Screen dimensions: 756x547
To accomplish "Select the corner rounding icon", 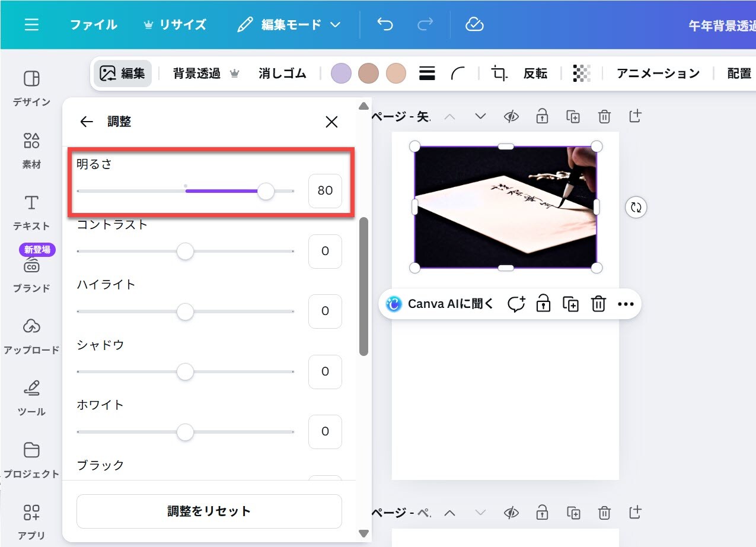I will click(x=458, y=74).
